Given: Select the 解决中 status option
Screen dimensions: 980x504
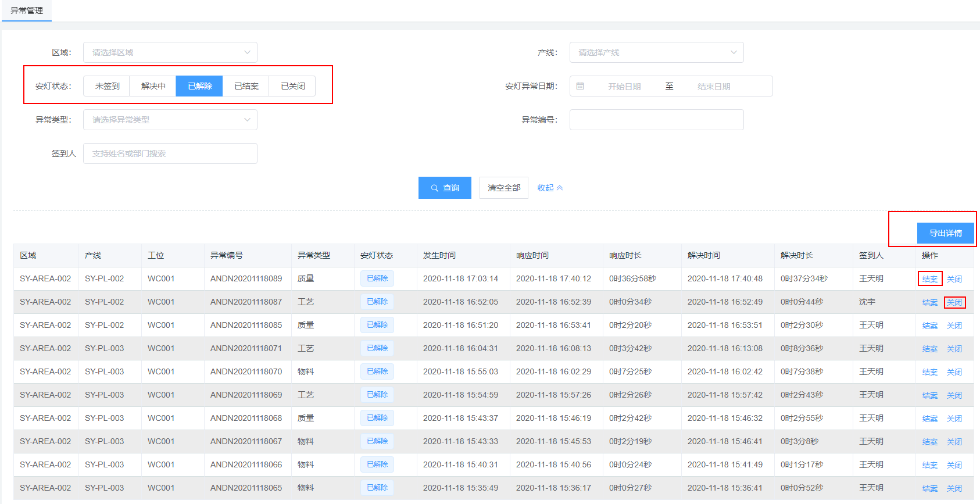Looking at the screenshot, I should pyautogui.click(x=153, y=86).
